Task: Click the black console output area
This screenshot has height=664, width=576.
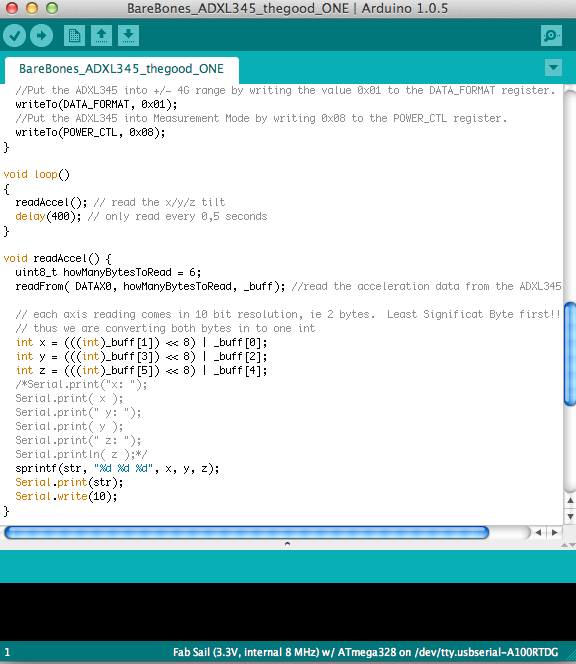Action: [x=288, y=611]
